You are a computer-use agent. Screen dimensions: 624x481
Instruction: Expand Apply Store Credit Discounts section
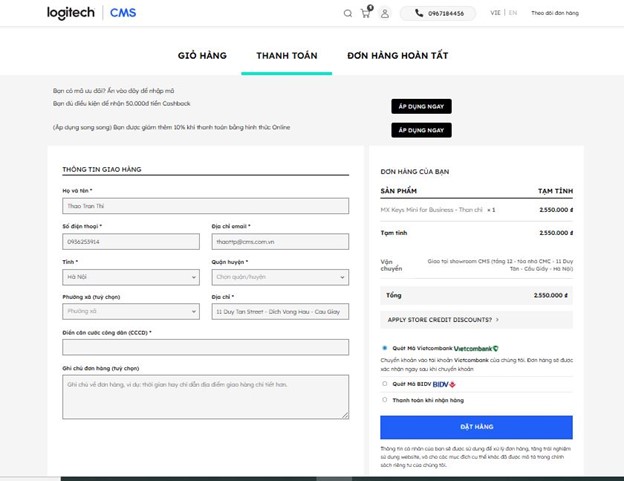(x=441, y=320)
